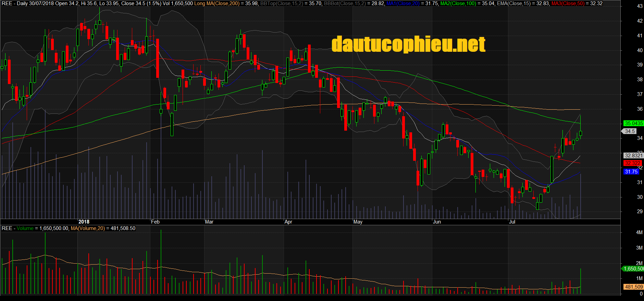Click the Mar label on time axis
Image resolution: width=644 pixels, height=301 pixels.
[209, 222]
